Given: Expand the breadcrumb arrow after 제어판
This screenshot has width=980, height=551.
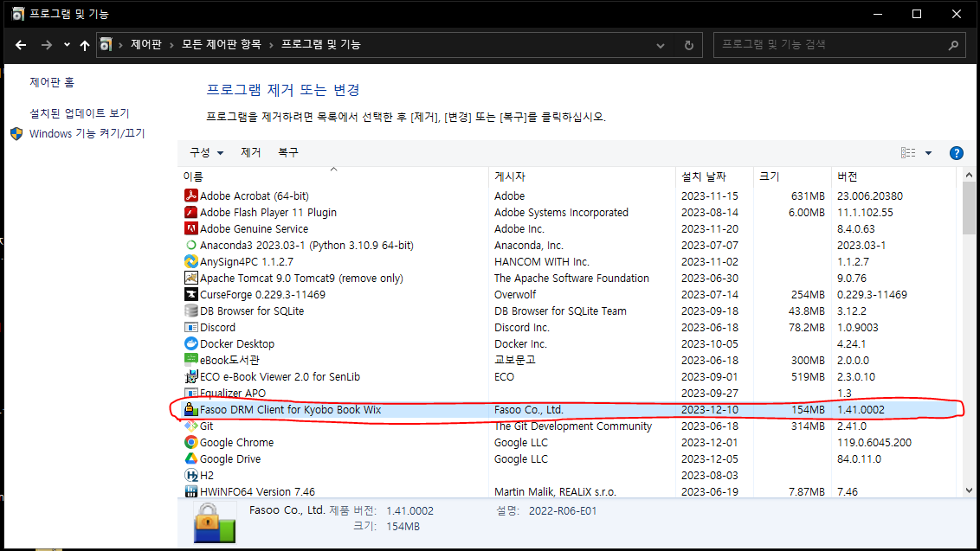Looking at the screenshot, I should pyautogui.click(x=172, y=45).
